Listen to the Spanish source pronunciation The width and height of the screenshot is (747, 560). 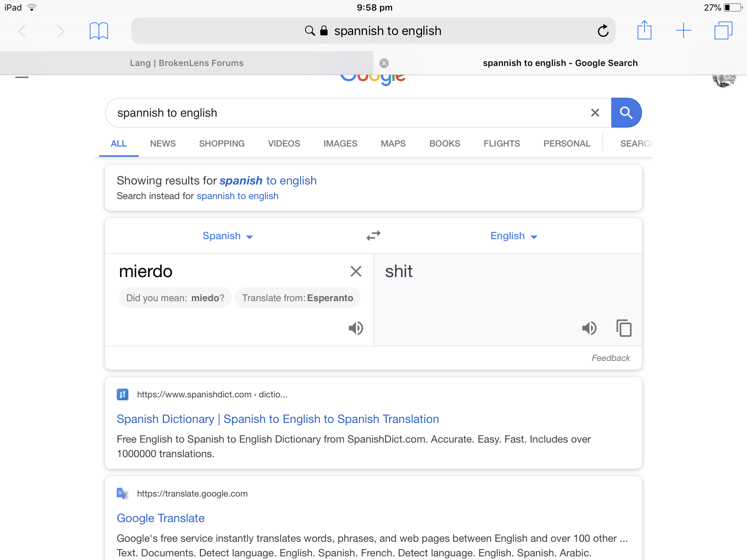pyautogui.click(x=356, y=328)
